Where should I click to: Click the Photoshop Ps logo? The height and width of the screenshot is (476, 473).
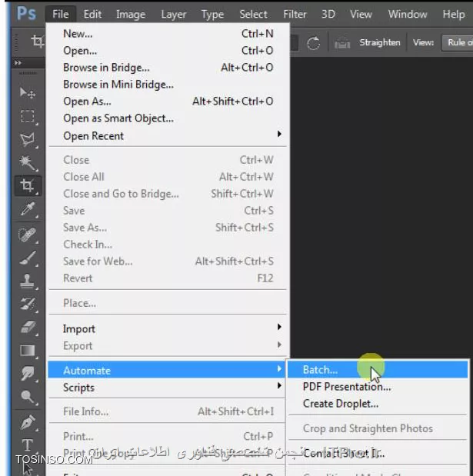click(x=26, y=14)
